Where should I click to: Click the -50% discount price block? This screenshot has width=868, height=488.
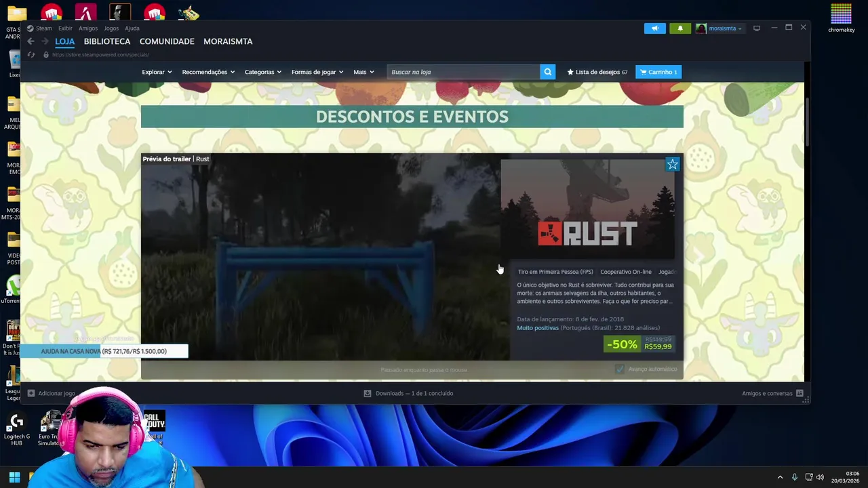[x=639, y=344]
